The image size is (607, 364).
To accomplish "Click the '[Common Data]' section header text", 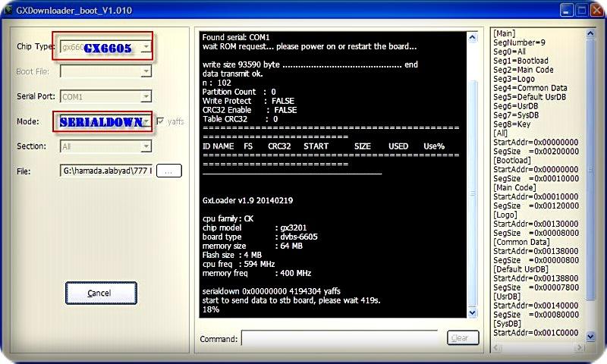I will (521, 242).
